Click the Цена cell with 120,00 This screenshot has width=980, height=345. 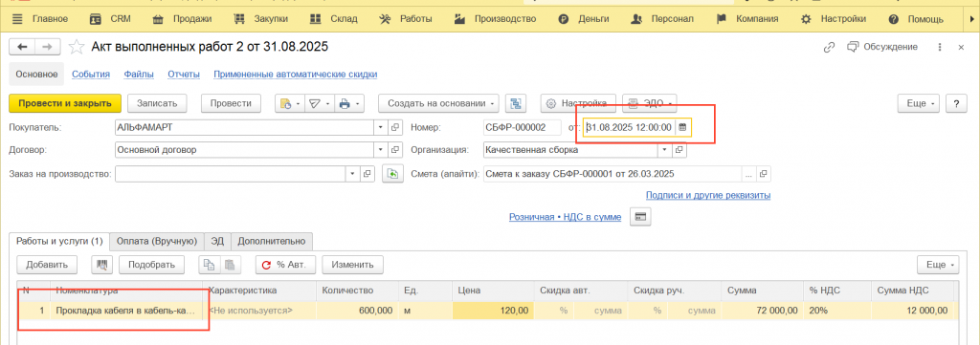[493, 310]
